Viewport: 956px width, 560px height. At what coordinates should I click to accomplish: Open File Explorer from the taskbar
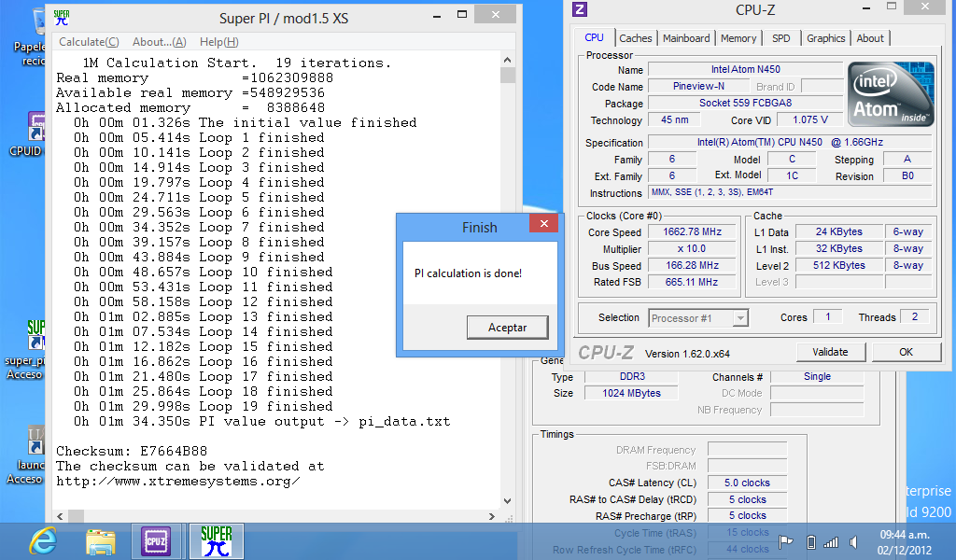tap(100, 541)
